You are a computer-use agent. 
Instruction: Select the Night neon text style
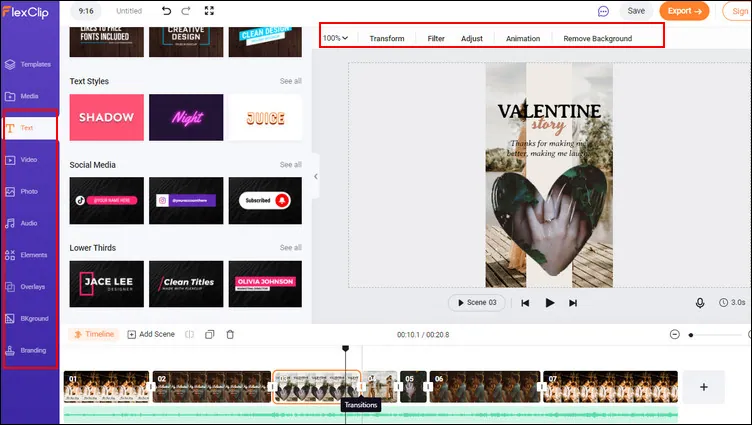tap(186, 118)
